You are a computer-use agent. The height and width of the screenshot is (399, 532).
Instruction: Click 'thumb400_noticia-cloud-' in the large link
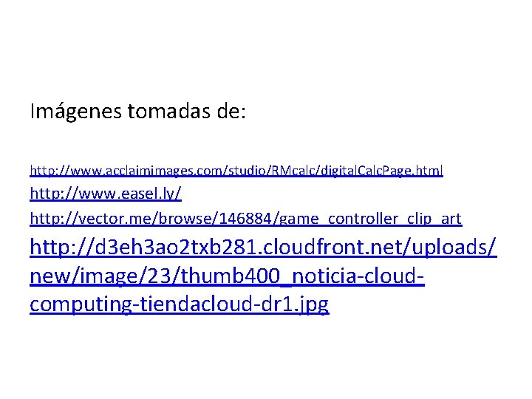302,276
